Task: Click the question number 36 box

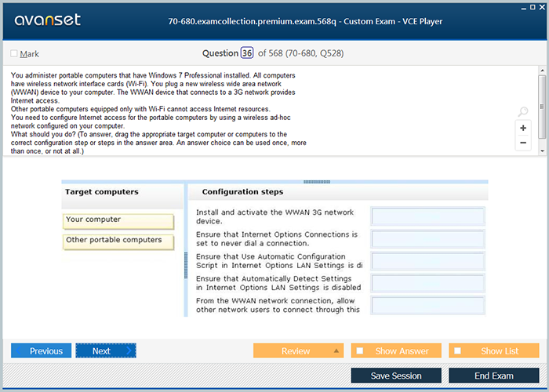Action: pyautogui.click(x=247, y=53)
